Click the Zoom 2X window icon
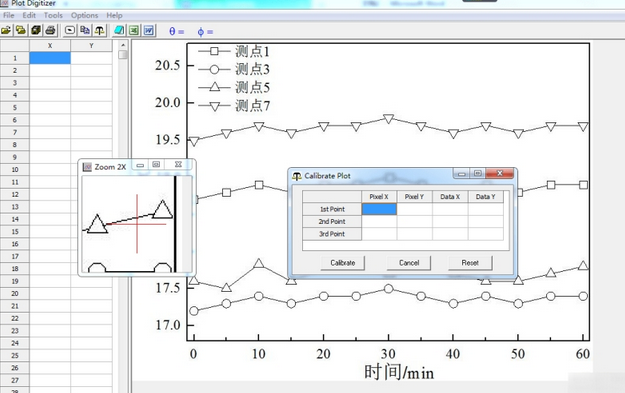The width and height of the screenshot is (625, 393). (87, 167)
